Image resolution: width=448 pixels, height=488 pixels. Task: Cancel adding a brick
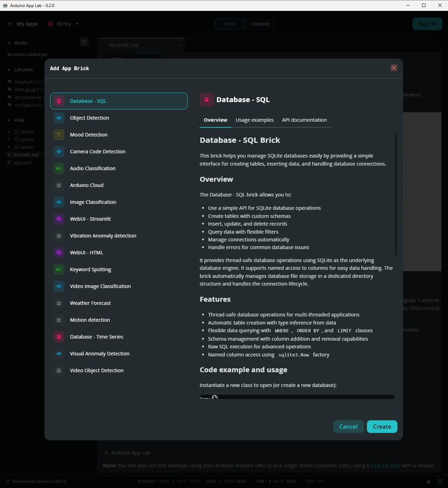click(x=348, y=427)
